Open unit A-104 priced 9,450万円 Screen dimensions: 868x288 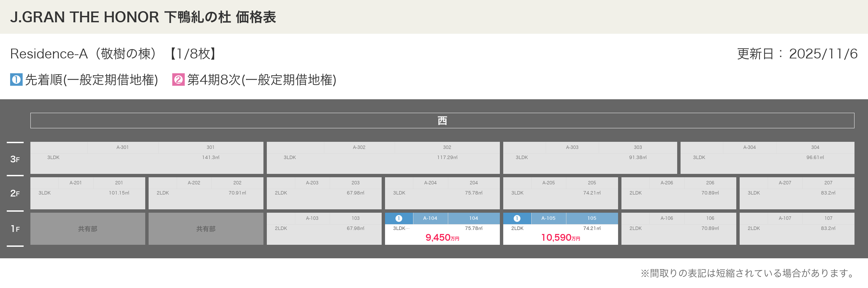coord(442,229)
